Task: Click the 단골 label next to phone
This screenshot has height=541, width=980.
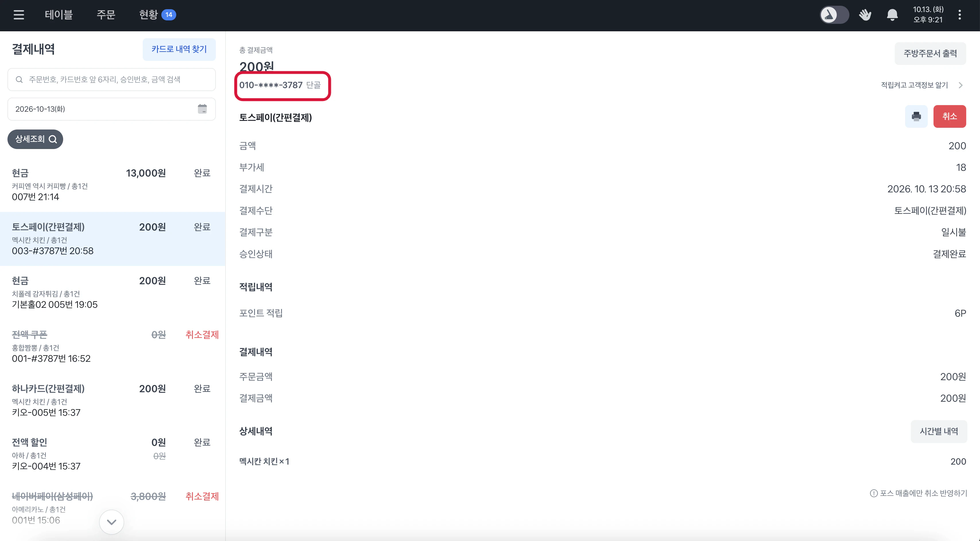Action: [x=313, y=85]
